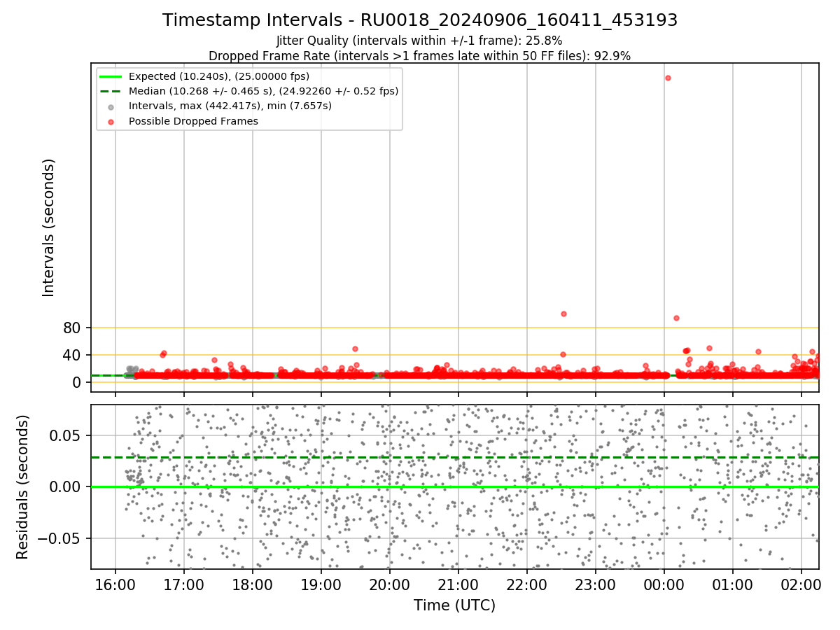This screenshot has height=630, width=840.
Task: Click the x-axis tick label '00:00'
Action: (x=664, y=583)
